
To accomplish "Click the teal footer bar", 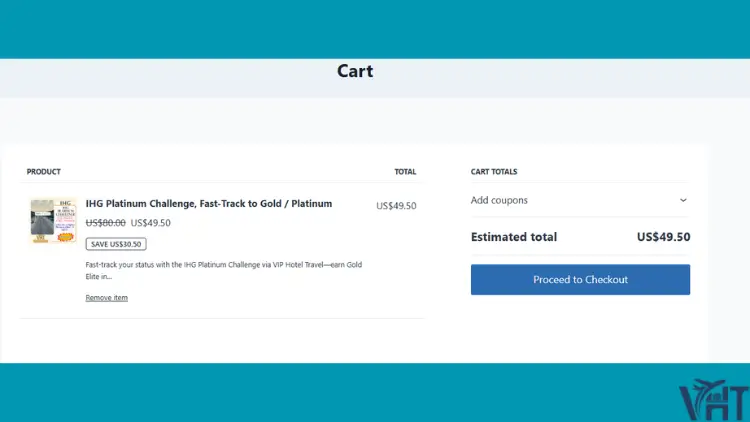I will tap(335, 392).
